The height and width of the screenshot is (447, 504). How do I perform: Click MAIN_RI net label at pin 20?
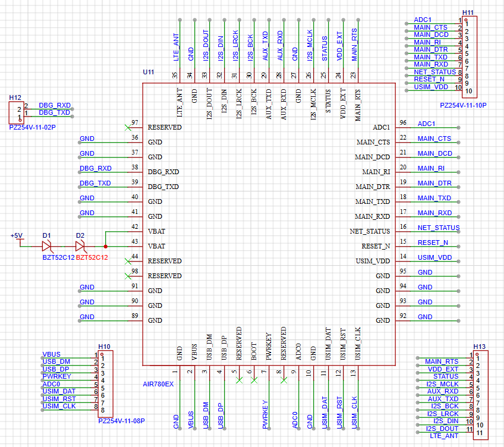pyautogui.click(x=431, y=168)
